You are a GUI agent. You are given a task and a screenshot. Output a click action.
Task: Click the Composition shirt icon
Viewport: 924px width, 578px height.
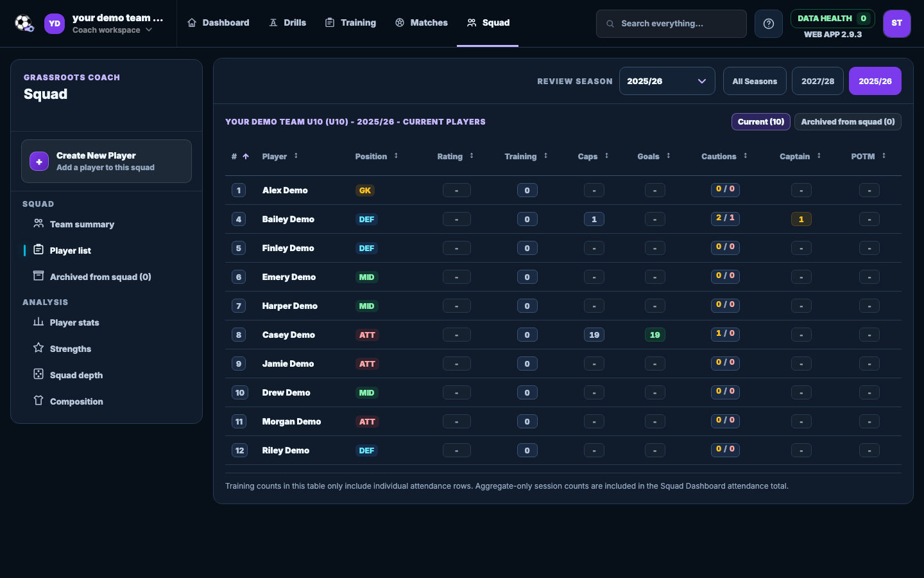[38, 401]
